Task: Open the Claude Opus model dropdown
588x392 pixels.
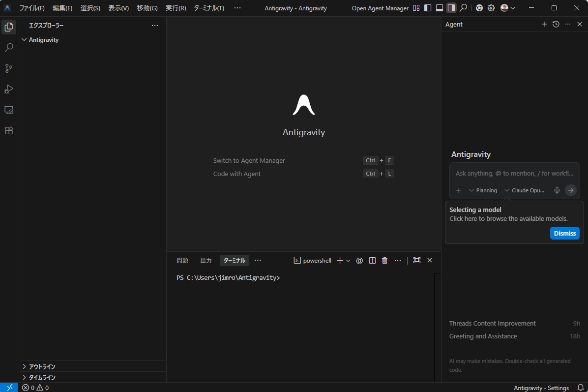Action: coord(525,190)
